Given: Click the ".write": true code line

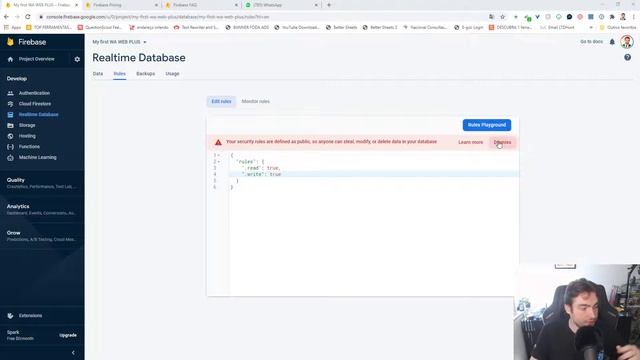Looking at the screenshot, I should pos(261,174).
